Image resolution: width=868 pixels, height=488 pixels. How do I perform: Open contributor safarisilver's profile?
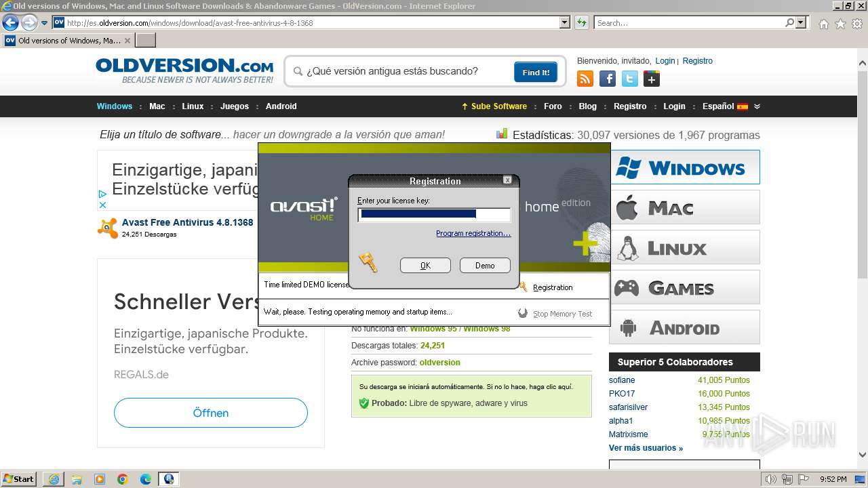[628, 407]
